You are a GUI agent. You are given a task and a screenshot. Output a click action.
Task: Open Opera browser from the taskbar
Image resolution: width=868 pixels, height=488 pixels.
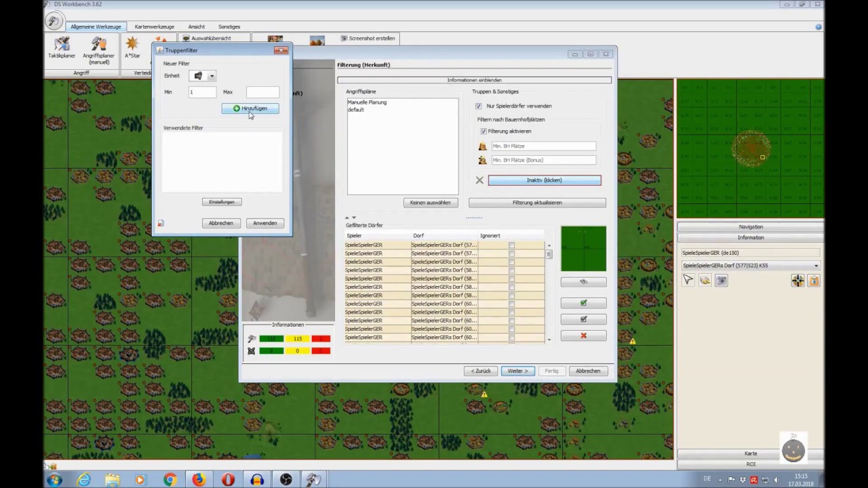pos(228,480)
